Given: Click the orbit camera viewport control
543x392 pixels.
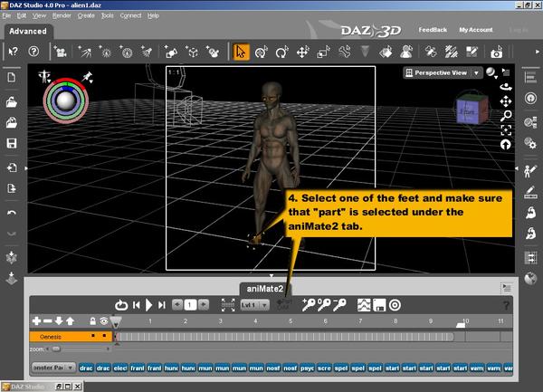Looking at the screenshot, I should (x=506, y=87).
